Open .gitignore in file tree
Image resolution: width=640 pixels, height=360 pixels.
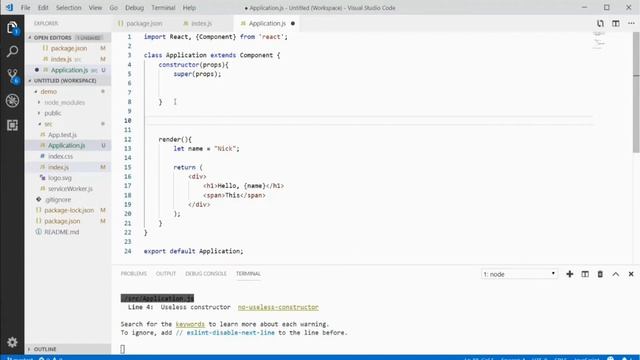point(58,200)
